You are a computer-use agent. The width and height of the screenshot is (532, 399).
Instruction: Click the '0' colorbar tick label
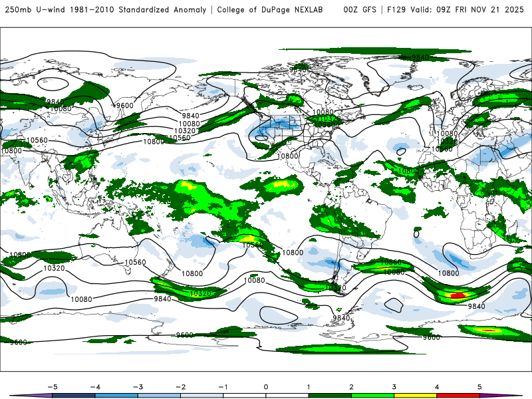click(266, 387)
